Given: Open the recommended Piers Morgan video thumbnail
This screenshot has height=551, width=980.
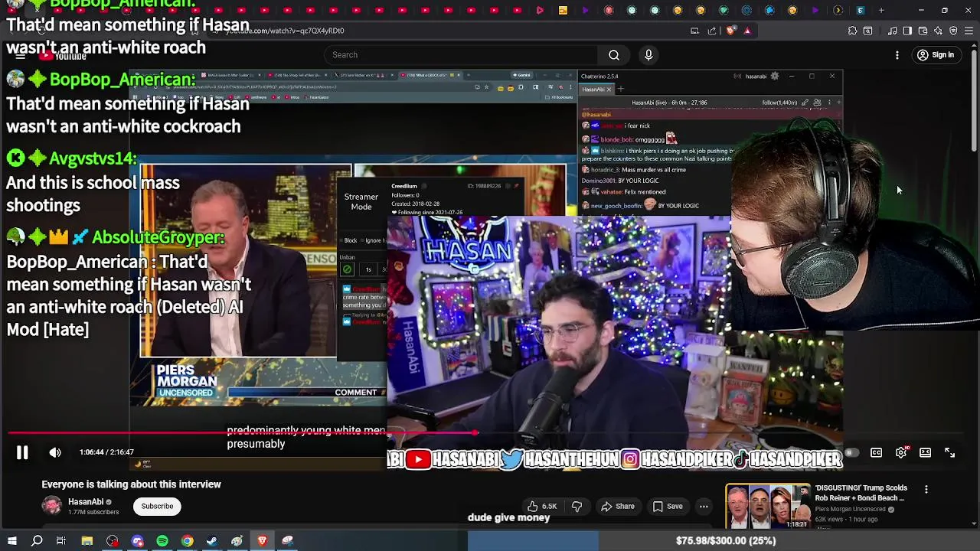Looking at the screenshot, I should click(x=767, y=507).
